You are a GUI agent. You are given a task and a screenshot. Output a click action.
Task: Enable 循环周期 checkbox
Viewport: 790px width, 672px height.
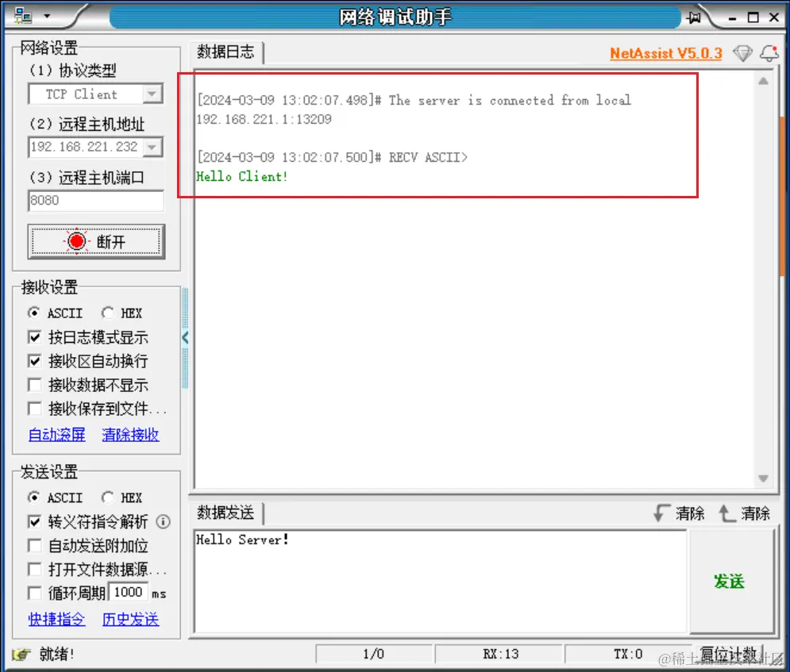point(34,593)
